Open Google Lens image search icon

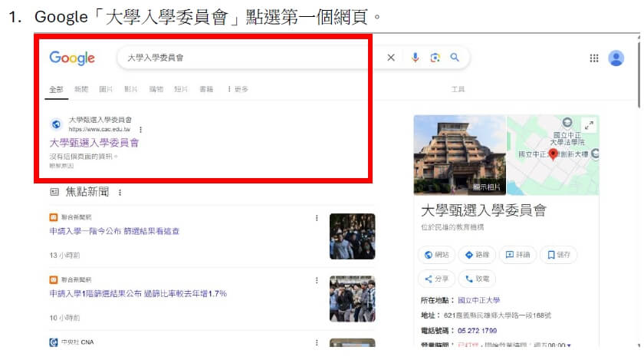[435, 58]
